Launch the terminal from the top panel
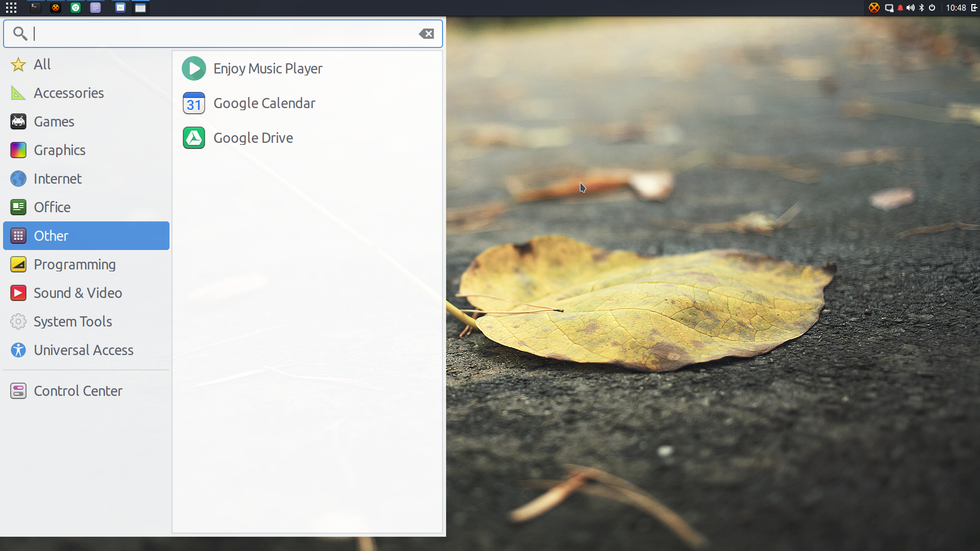 [x=35, y=8]
